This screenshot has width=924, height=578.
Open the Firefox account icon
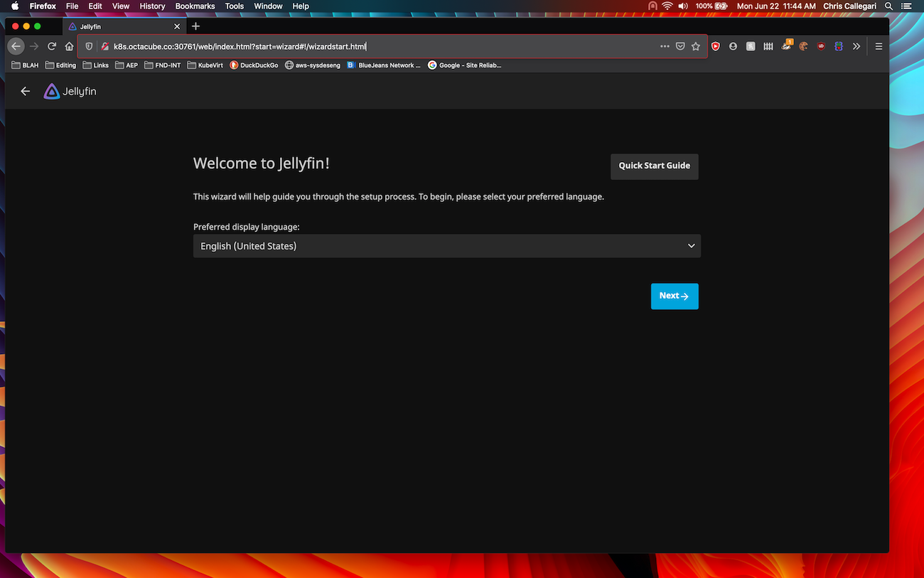pos(733,46)
